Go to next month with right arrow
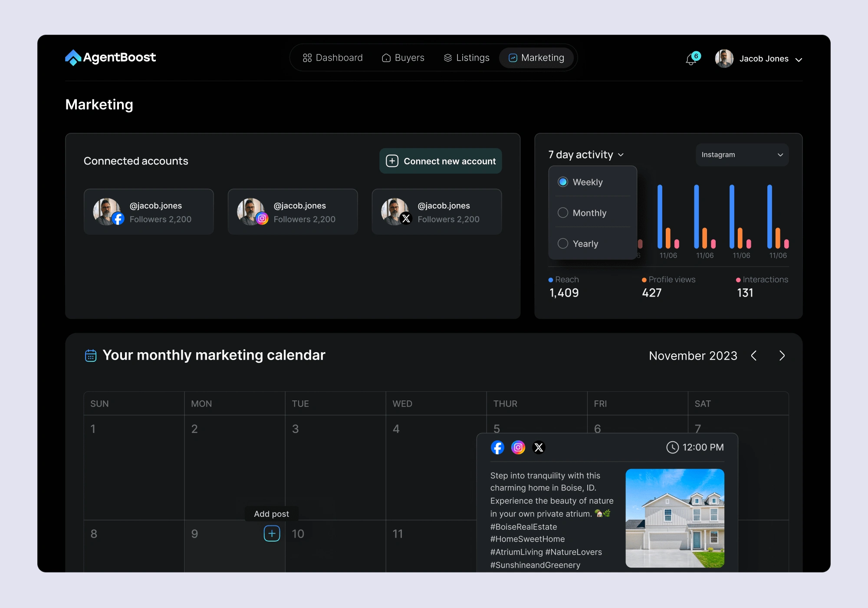The image size is (868, 608). click(x=782, y=356)
